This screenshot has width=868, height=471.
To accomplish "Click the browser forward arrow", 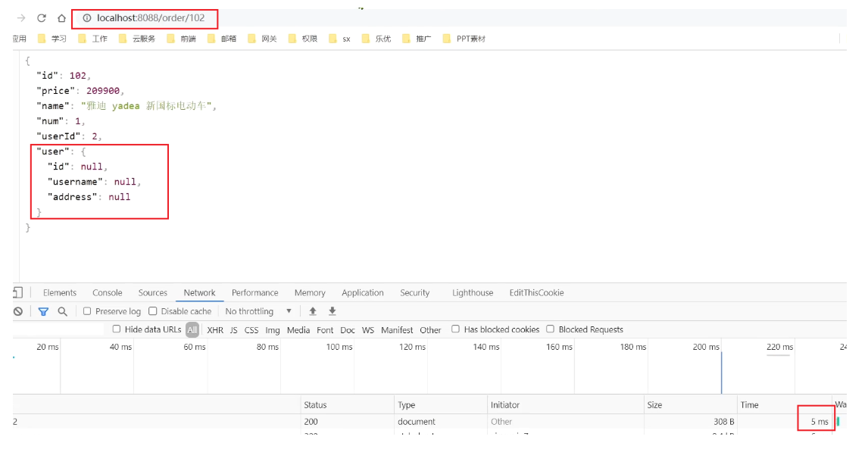I will (21, 18).
